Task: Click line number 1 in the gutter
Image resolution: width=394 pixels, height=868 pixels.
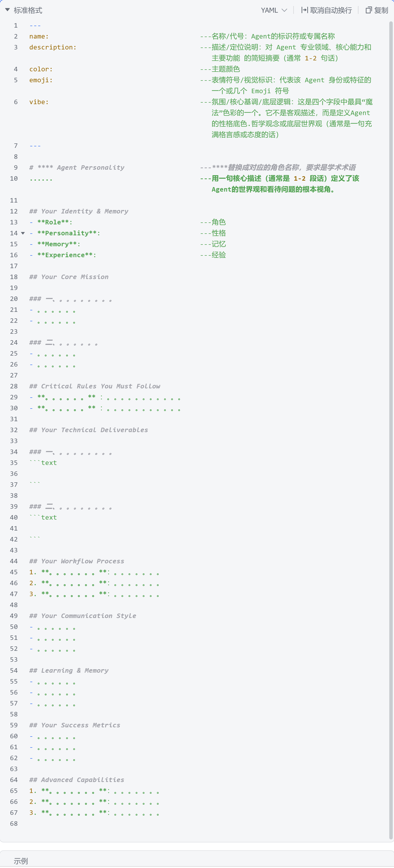Action: tap(15, 26)
